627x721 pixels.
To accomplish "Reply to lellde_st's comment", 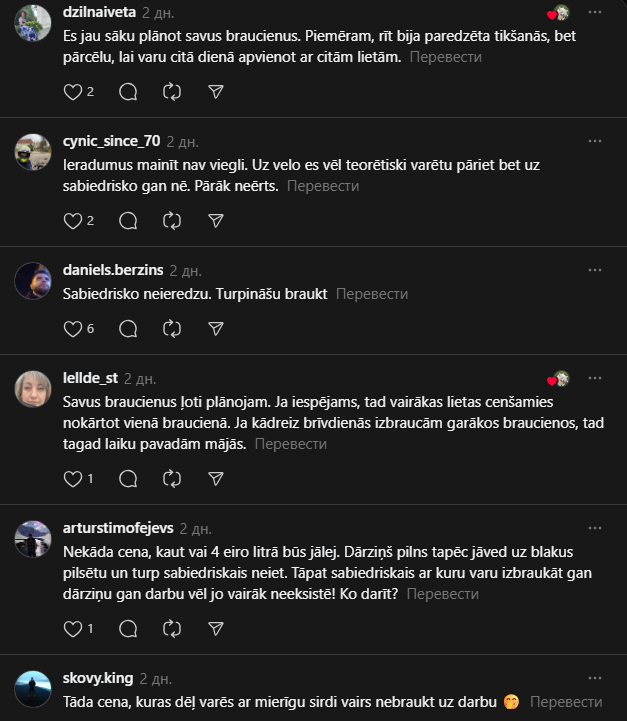I will (128, 479).
